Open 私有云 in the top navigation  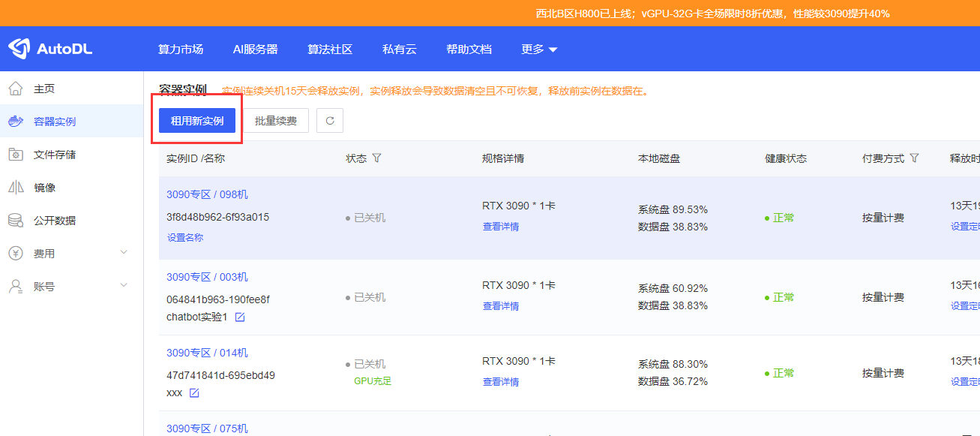point(400,50)
